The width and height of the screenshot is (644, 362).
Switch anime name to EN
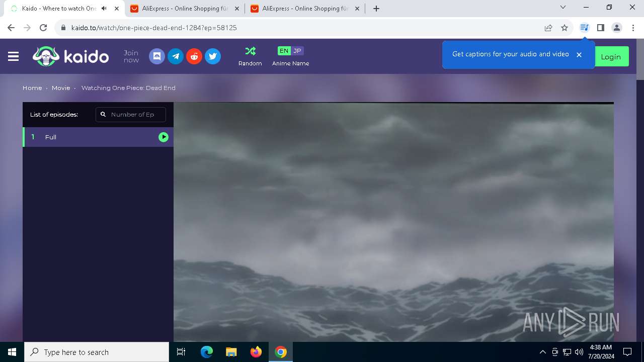coord(284,51)
